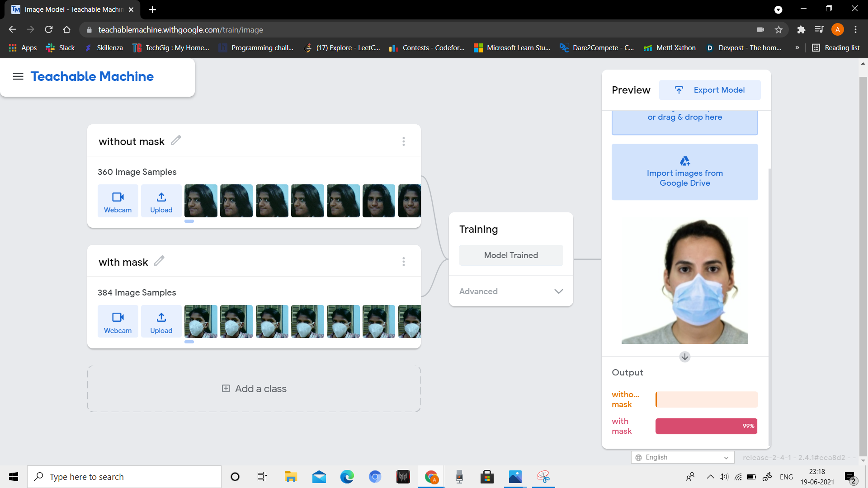The height and width of the screenshot is (488, 868).
Task: Open the Teachable Machine hamburger menu
Action: pyautogui.click(x=18, y=76)
